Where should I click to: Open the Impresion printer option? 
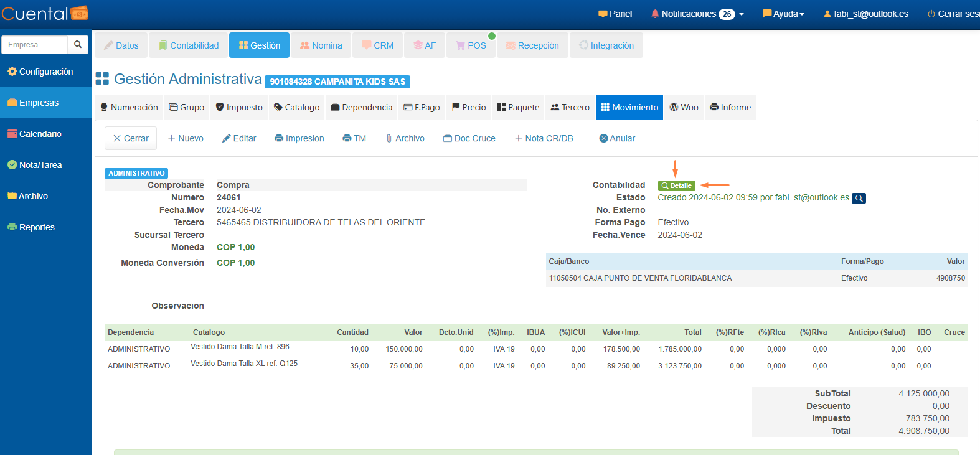click(299, 138)
